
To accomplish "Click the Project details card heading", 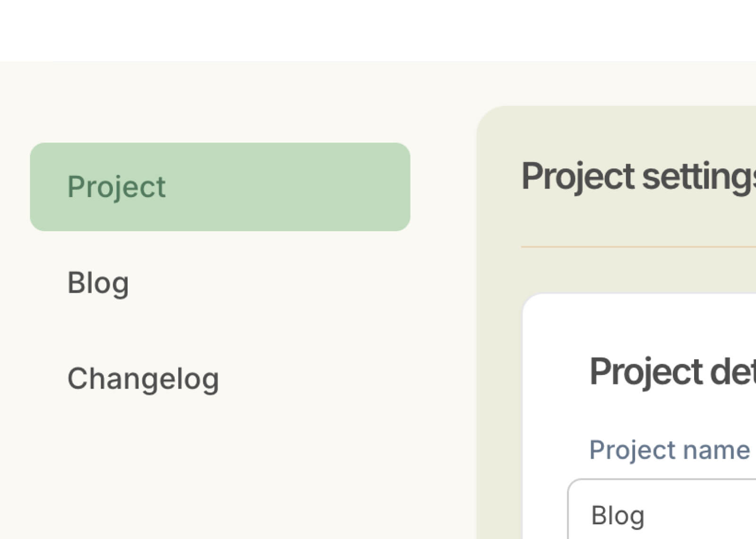I will click(x=672, y=372).
